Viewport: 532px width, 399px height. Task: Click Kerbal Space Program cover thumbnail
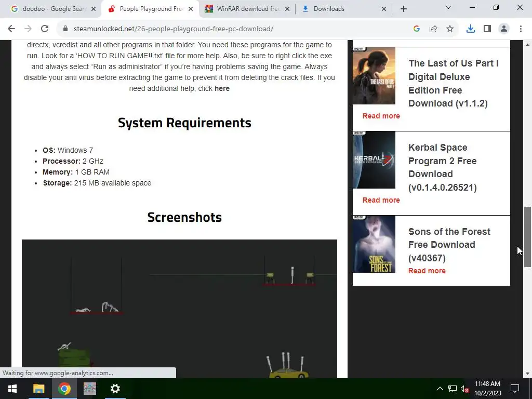(374, 160)
